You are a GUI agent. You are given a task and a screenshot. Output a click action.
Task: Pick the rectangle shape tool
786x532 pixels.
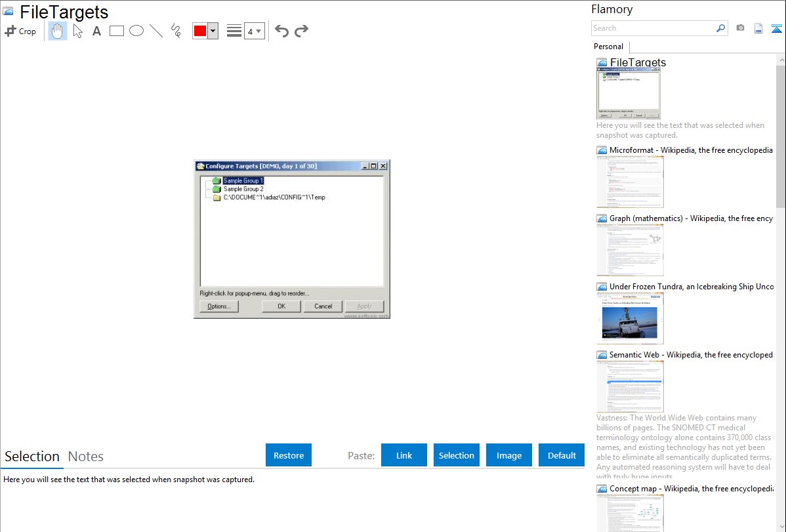click(117, 31)
